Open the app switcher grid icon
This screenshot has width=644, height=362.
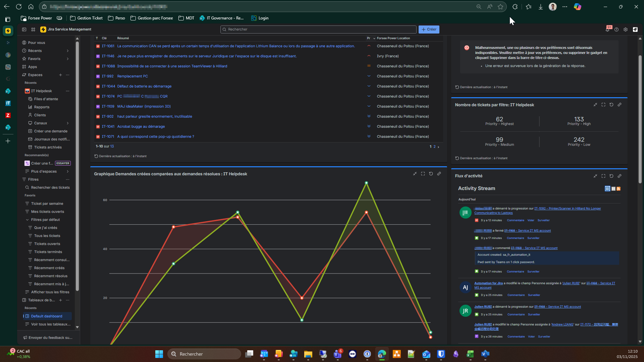pyautogui.click(x=33, y=29)
